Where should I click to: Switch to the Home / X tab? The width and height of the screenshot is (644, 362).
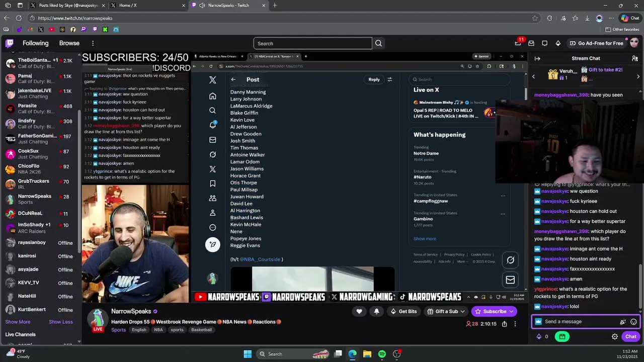coord(148,6)
